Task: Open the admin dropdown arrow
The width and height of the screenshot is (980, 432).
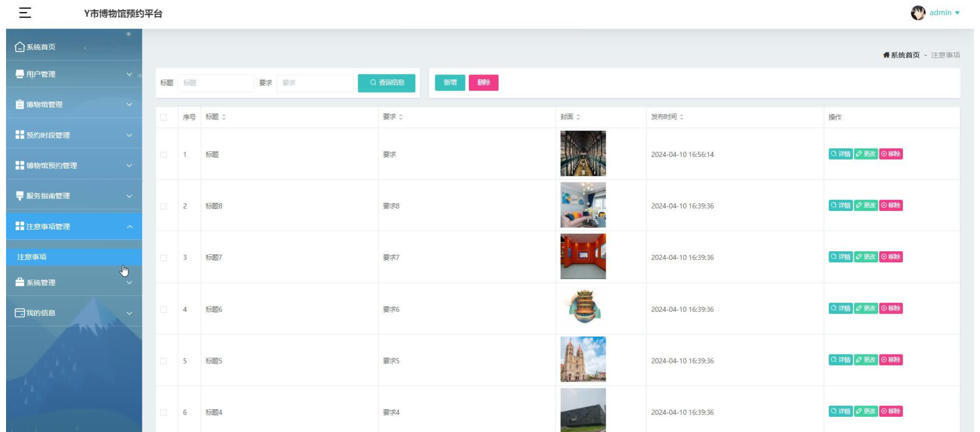Action: pyautogui.click(x=957, y=13)
